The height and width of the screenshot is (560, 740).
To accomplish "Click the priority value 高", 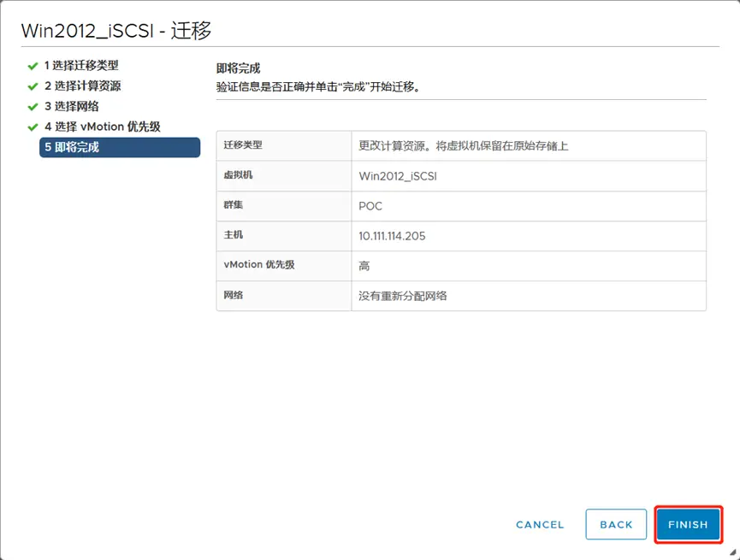I will pos(364,266).
